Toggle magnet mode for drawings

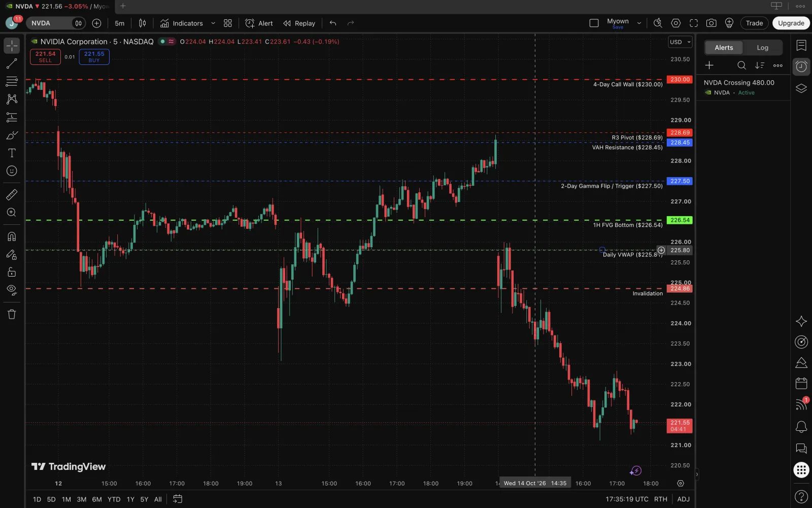click(12, 236)
